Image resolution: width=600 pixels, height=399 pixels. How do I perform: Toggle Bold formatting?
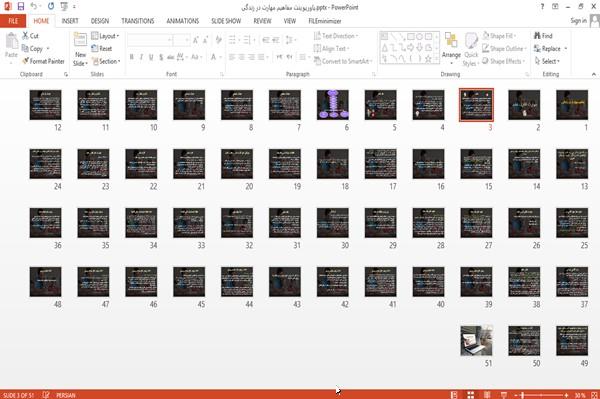[x=132, y=57]
